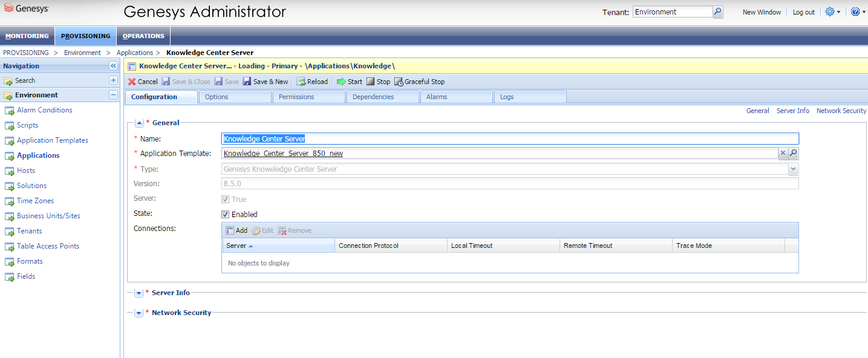Click the tenant search magnifier icon
The image size is (868, 358).
718,12
